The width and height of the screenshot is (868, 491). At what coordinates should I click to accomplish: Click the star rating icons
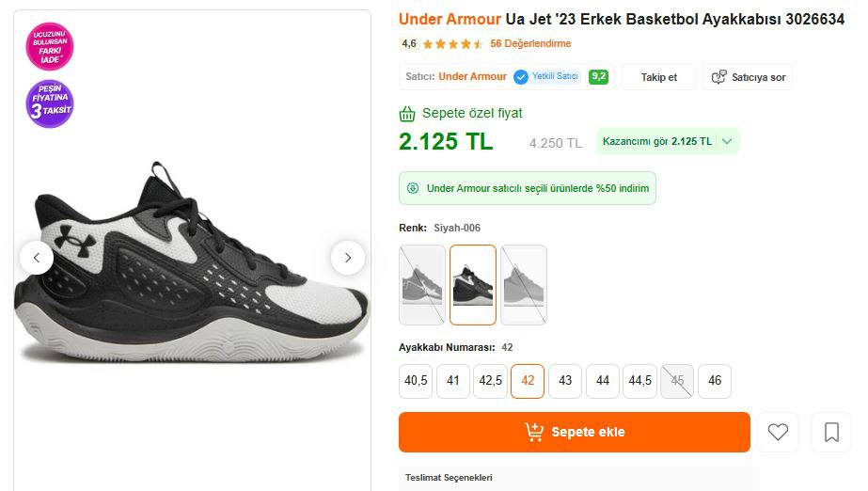(x=452, y=44)
